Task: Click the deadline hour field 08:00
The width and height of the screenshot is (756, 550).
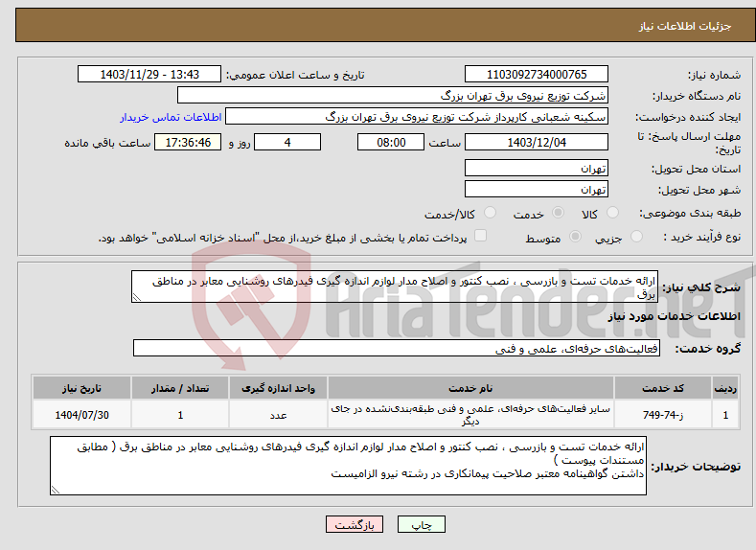Action: tap(391, 142)
